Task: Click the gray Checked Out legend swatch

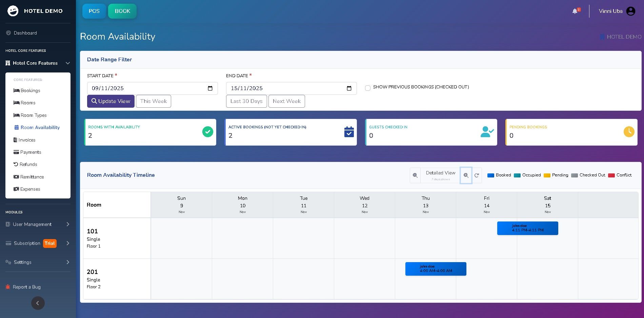Action: [x=575, y=175]
